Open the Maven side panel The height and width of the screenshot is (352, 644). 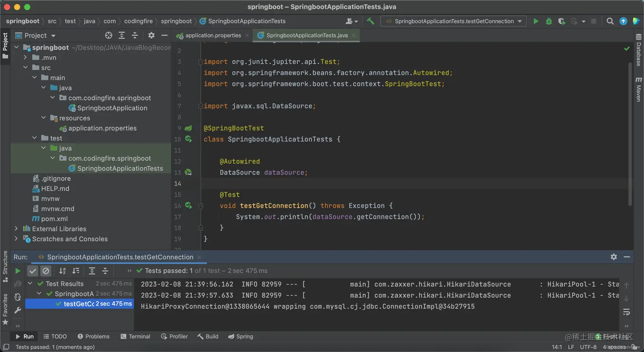click(x=638, y=89)
